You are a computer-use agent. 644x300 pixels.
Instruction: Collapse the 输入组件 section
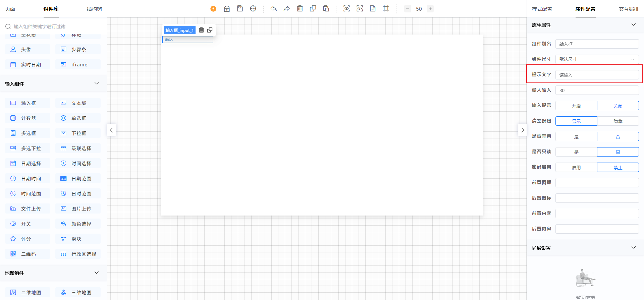(97, 83)
